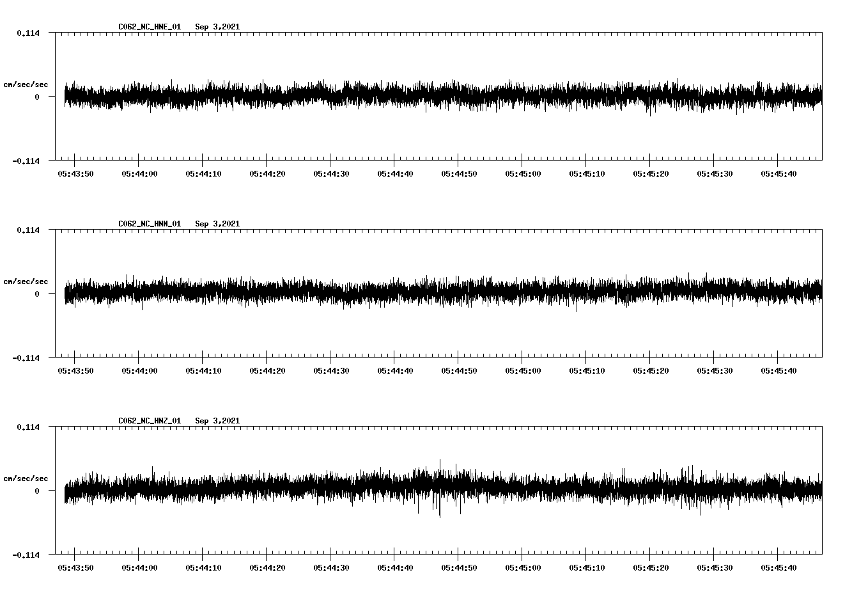
Task: Click the cm/sec/sec unit label on HNN plot
Action: click(26, 281)
